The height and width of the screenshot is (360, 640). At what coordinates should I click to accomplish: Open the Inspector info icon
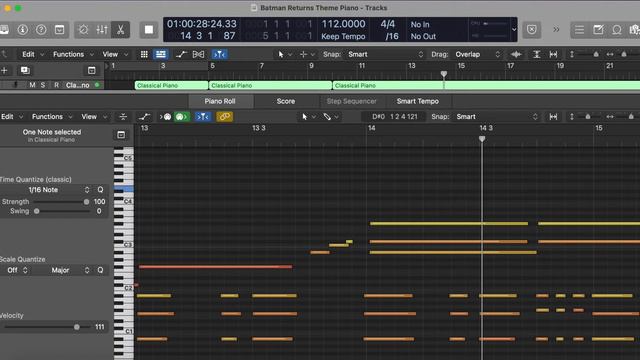tap(23, 29)
